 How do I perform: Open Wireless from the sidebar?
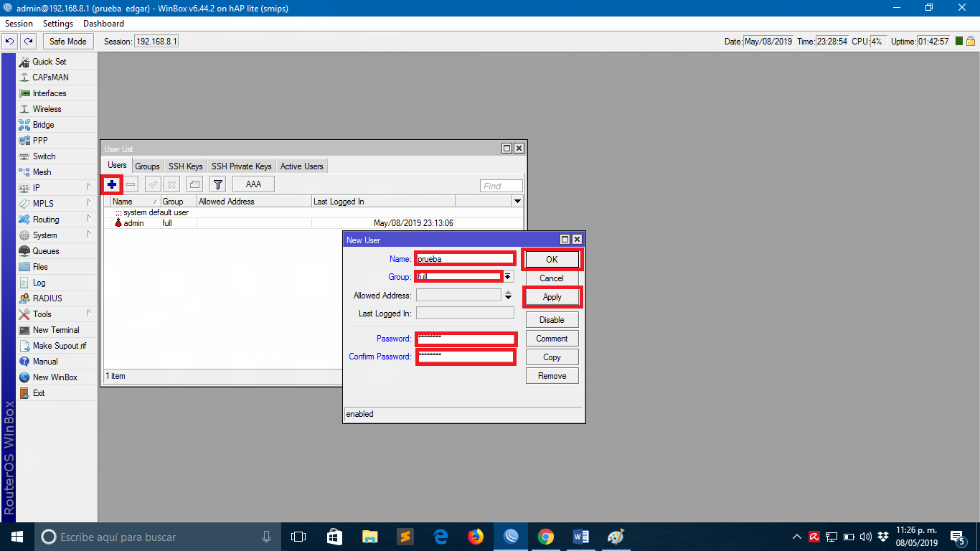tap(47, 109)
